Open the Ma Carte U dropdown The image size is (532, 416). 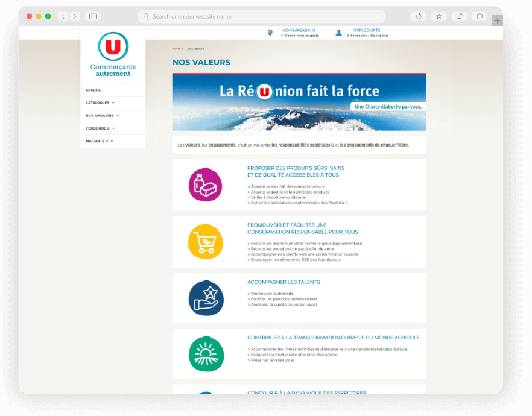coord(99,141)
